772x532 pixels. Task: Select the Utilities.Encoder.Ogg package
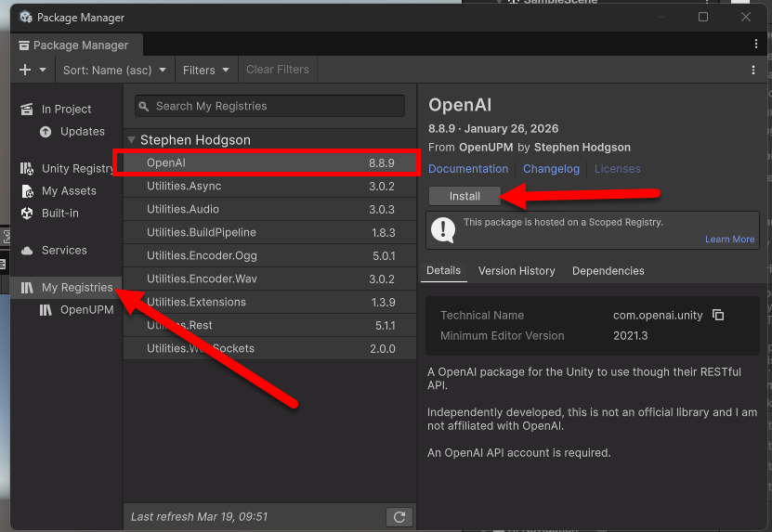tap(269, 255)
